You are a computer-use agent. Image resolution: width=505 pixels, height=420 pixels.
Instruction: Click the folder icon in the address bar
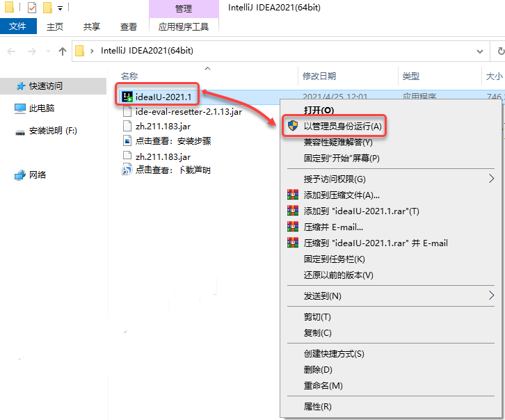(79, 51)
